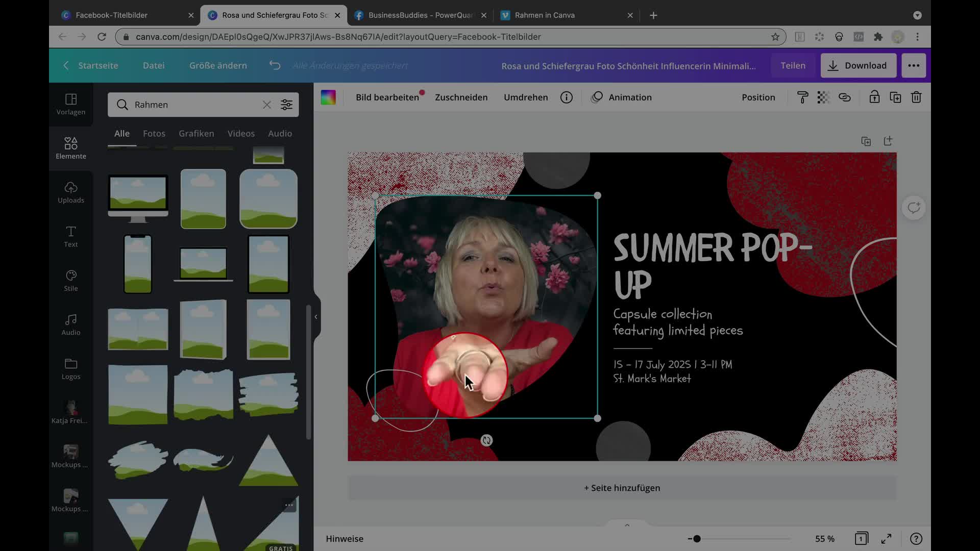
Task: Click the copy style paint roller icon
Action: 802,97
